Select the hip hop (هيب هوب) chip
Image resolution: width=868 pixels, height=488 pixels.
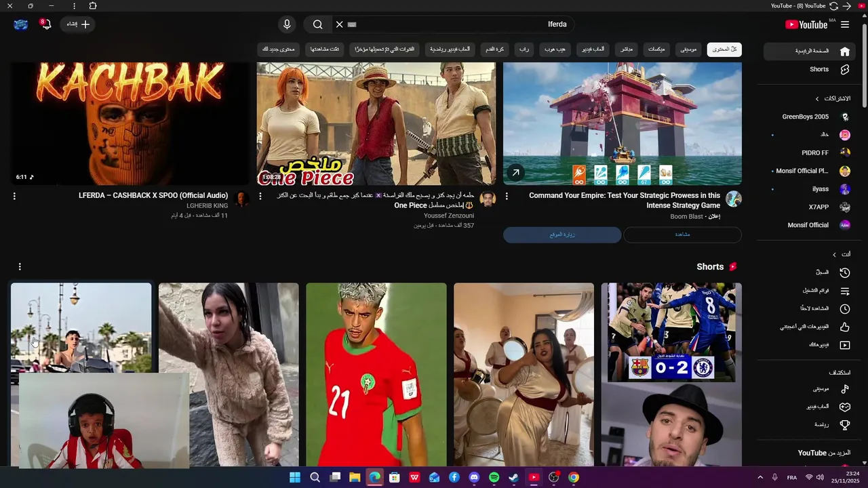point(555,49)
